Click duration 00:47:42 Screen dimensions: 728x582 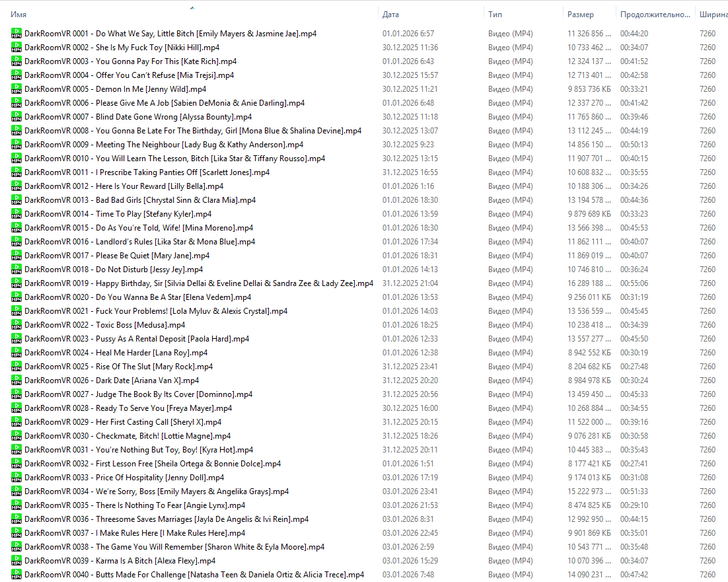[x=634, y=575]
